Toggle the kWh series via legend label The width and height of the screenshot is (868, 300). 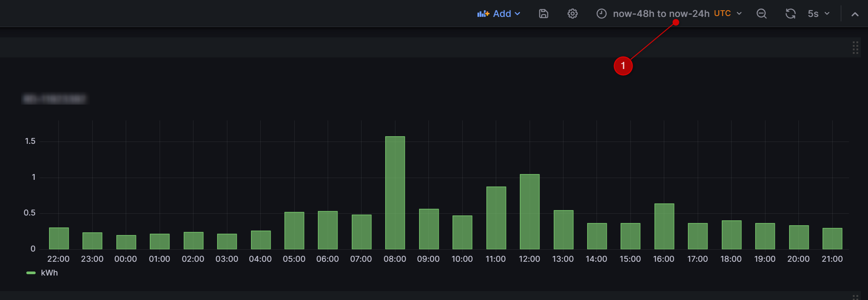click(49, 273)
